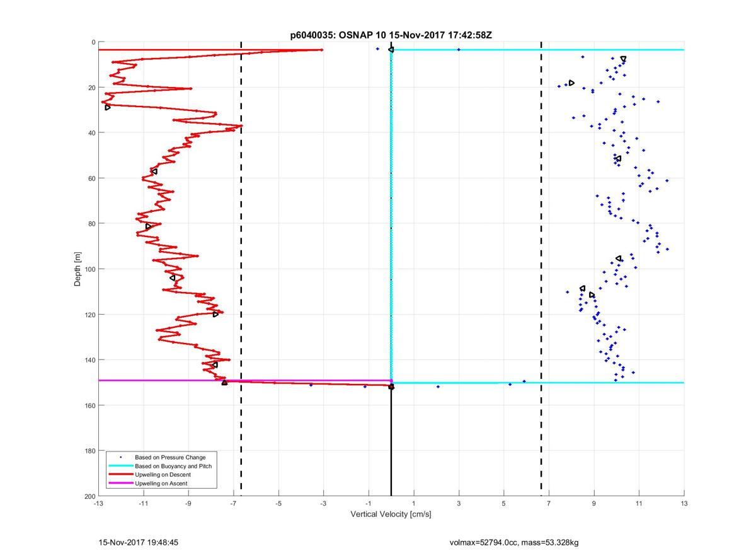Click legend entry Upwelling on Descent

tap(163, 475)
